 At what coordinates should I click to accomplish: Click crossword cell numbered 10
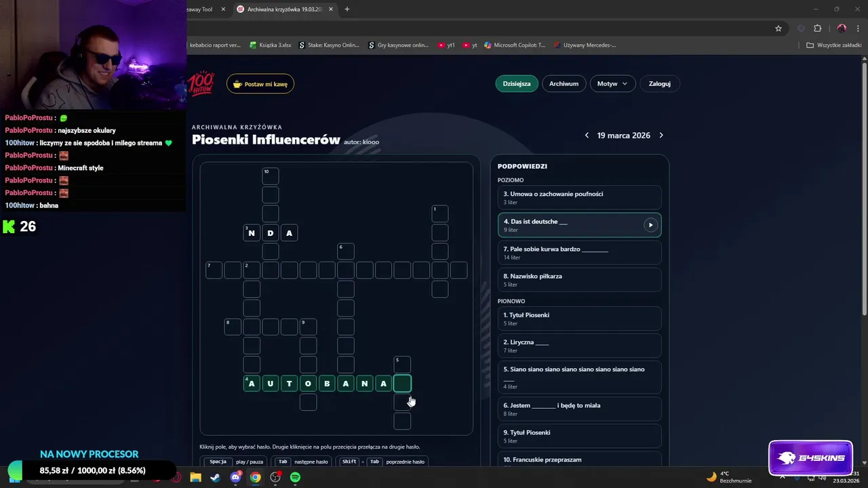(271, 176)
